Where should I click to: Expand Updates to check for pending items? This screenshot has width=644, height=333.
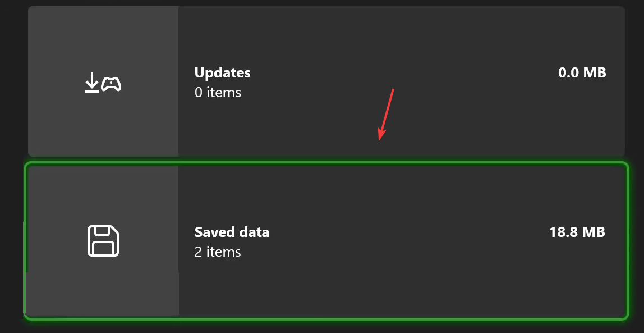(325, 81)
